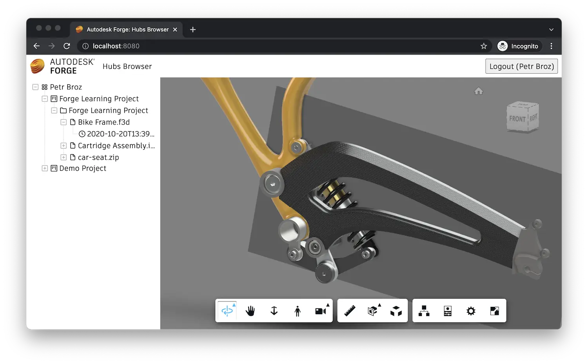Open viewer Settings gear
This screenshot has height=364, width=588.
(x=471, y=311)
